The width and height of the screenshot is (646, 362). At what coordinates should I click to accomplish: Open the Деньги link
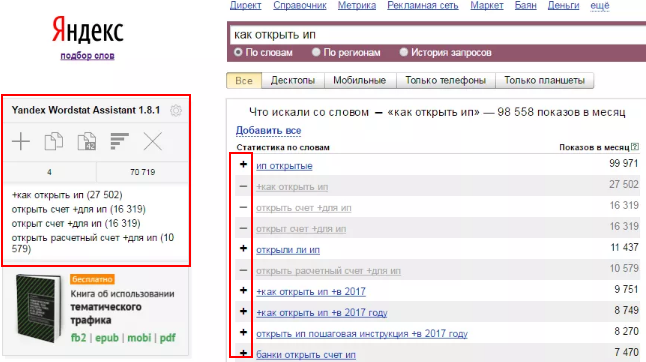(563, 5)
